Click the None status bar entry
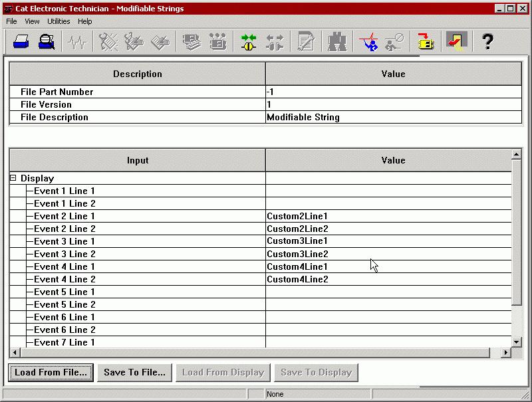 [275, 394]
